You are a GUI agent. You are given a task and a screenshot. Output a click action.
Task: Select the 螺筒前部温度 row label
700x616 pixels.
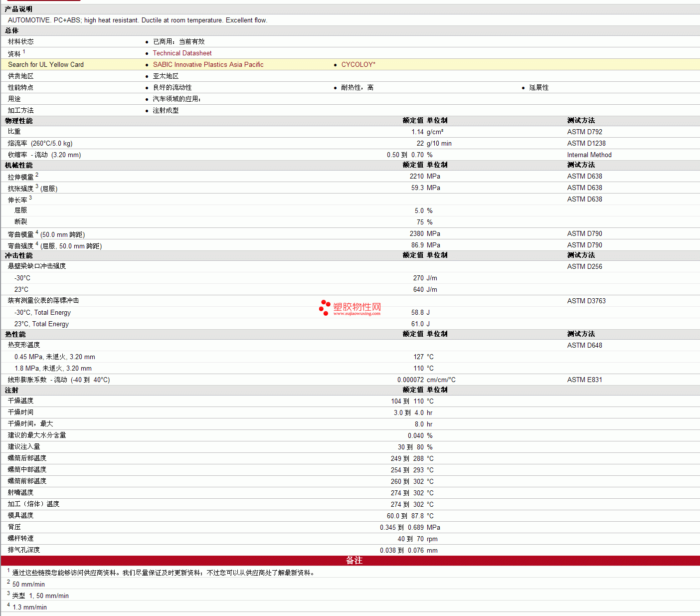pos(27,481)
